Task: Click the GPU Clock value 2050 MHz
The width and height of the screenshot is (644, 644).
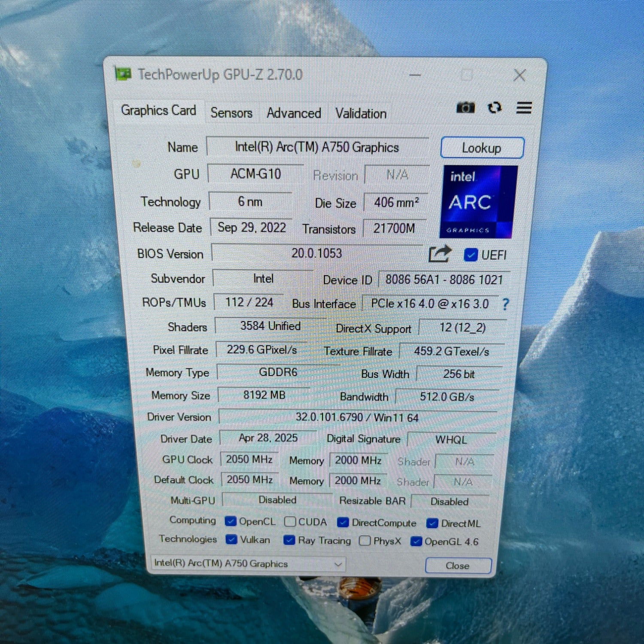Action: coord(249,459)
